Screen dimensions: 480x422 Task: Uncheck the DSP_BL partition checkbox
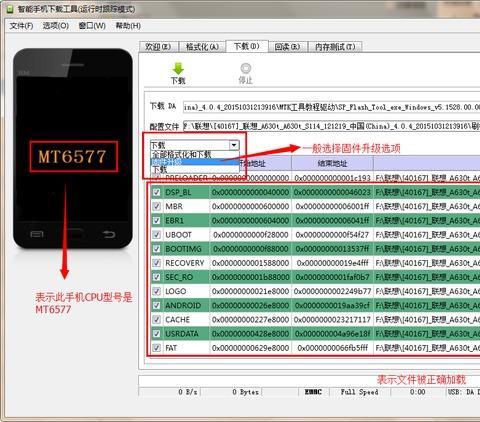click(x=156, y=192)
